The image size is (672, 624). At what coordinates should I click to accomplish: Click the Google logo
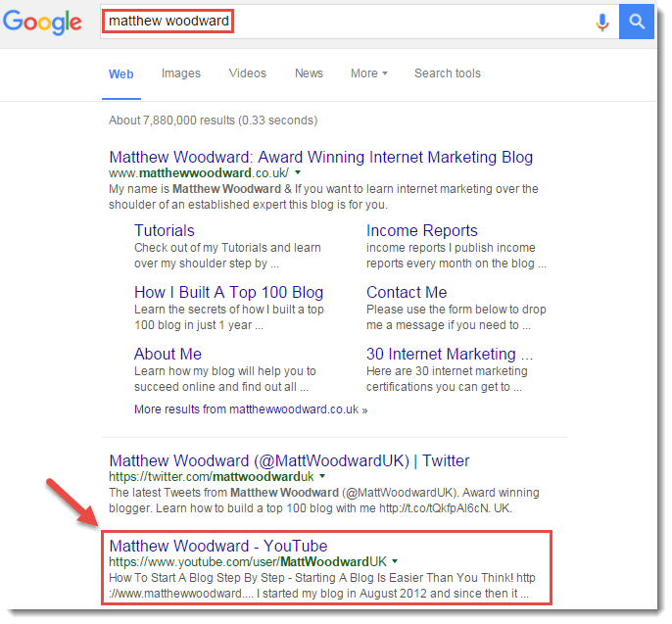point(42,22)
